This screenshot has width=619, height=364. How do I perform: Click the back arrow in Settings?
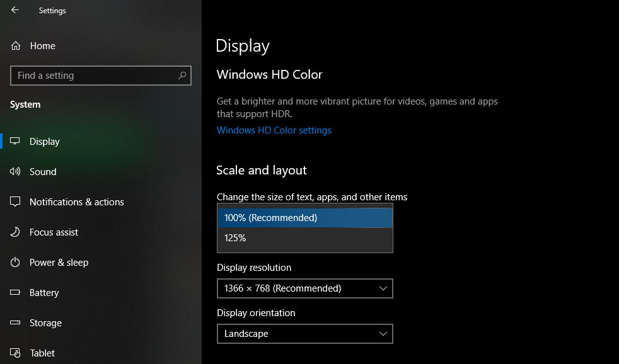(15, 10)
